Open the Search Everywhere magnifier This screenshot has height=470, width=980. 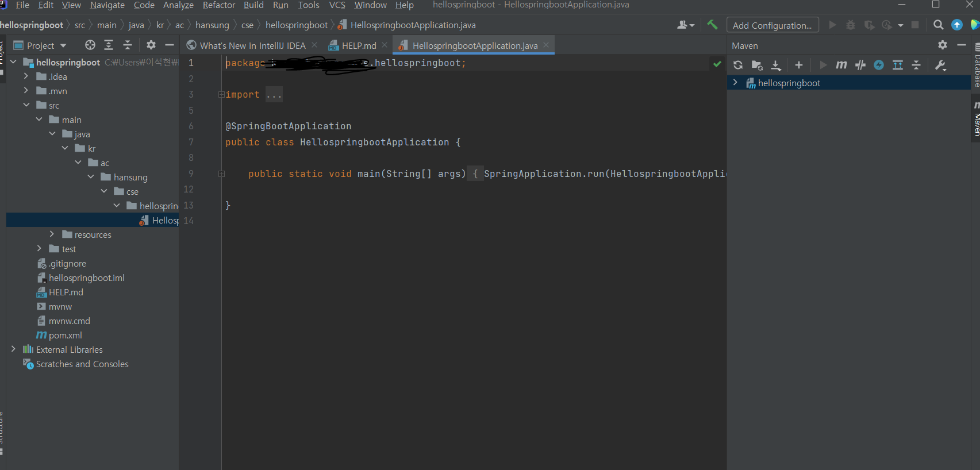point(939,25)
